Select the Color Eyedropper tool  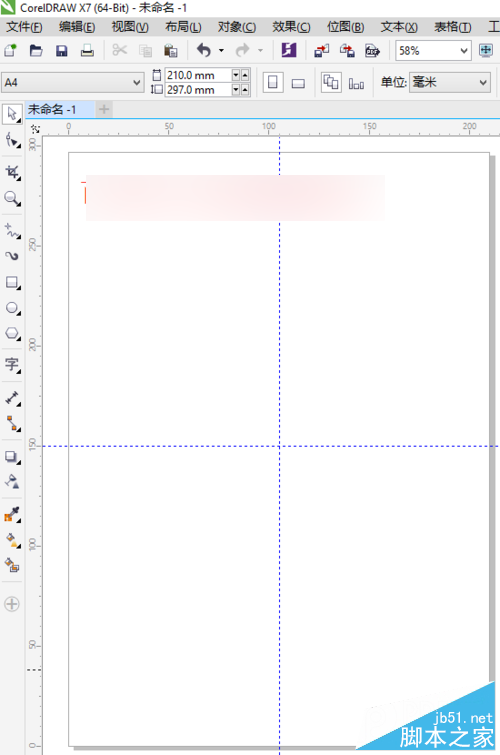click(12, 514)
